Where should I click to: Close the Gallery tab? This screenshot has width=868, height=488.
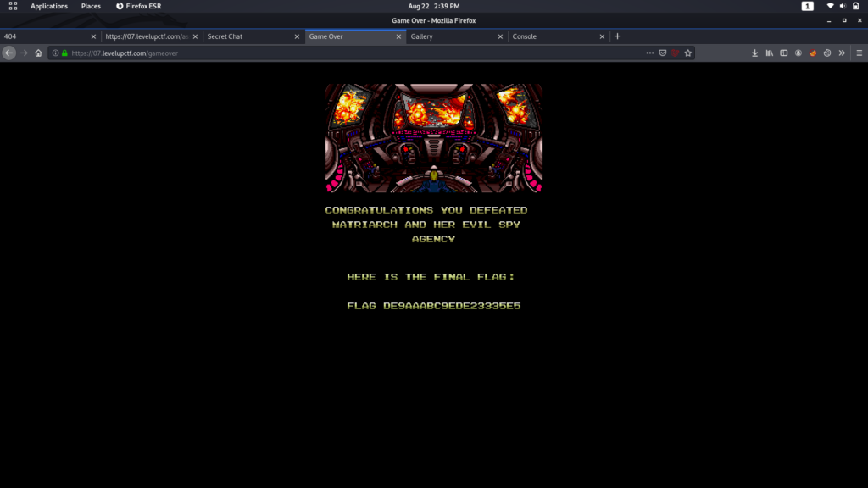[x=500, y=36]
